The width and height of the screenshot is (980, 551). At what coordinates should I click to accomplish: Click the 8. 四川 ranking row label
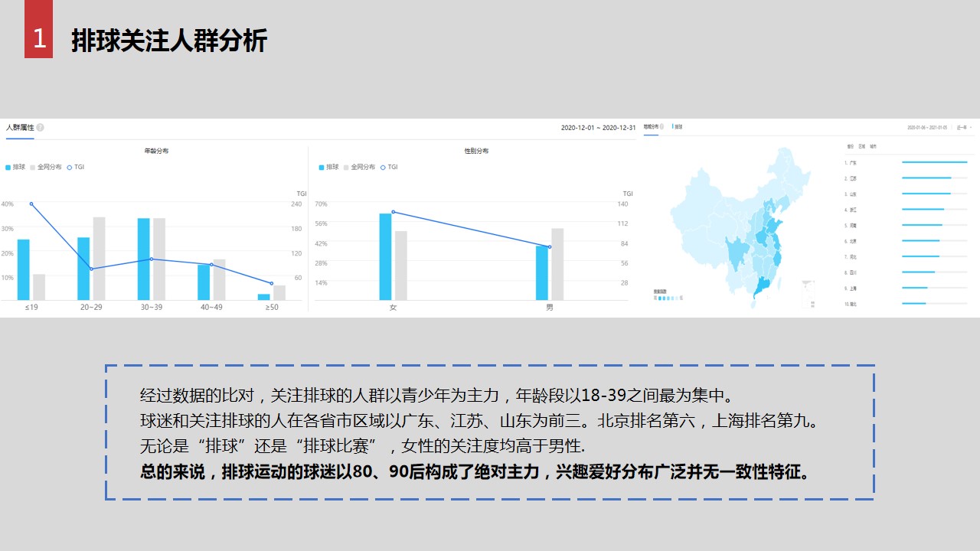point(851,272)
